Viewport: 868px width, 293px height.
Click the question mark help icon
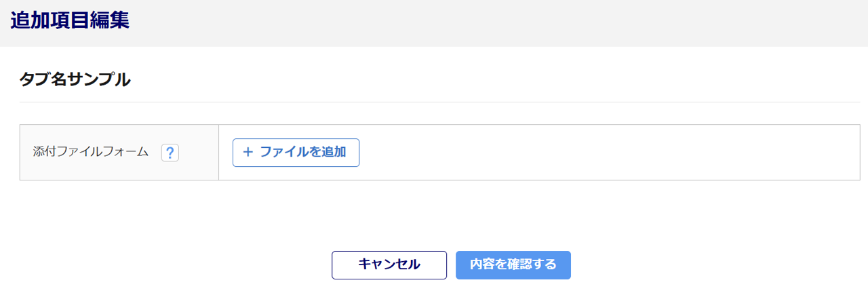(170, 153)
